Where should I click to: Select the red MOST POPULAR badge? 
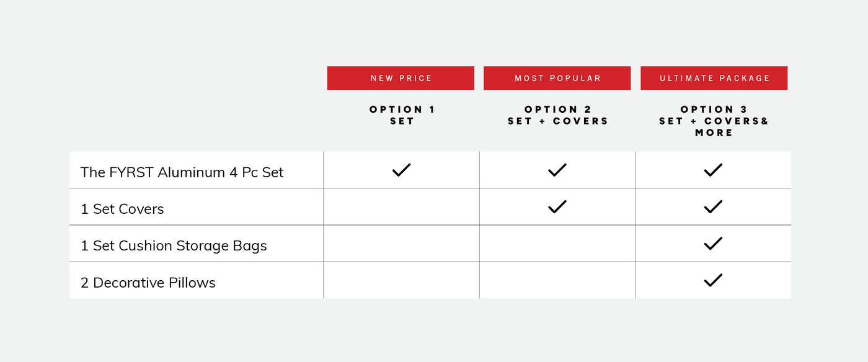557,78
